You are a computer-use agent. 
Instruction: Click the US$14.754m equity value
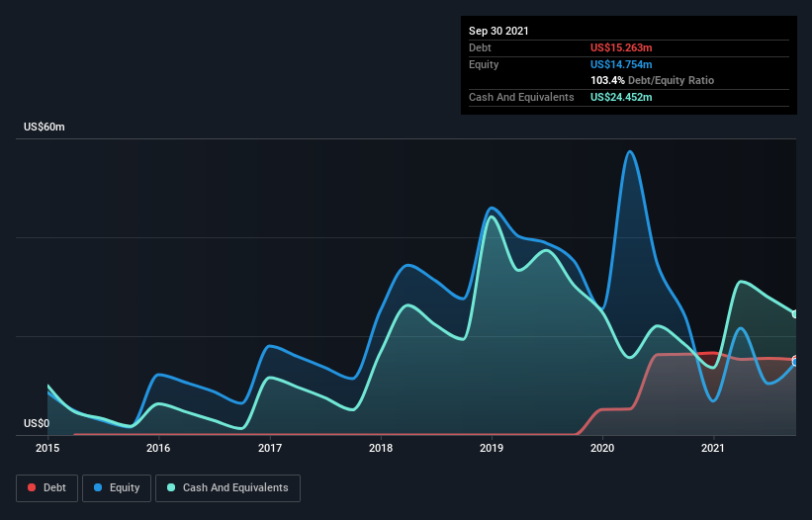(621, 64)
